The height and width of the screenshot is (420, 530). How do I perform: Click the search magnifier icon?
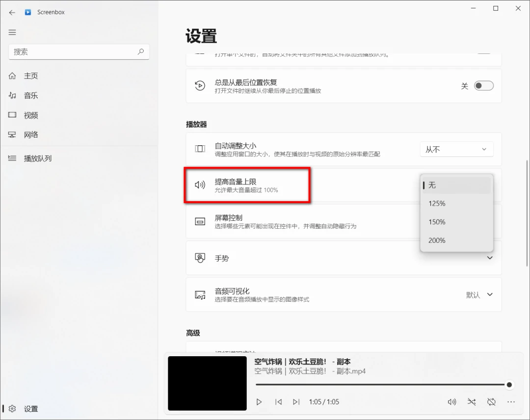click(x=141, y=52)
